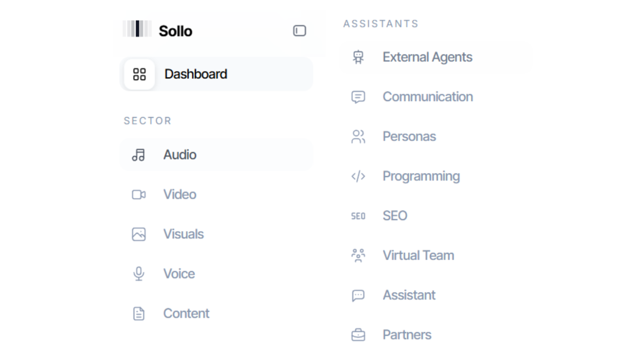Screen dimensions: 644x362
Task: Click the Content document icon
Action: click(139, 314)
